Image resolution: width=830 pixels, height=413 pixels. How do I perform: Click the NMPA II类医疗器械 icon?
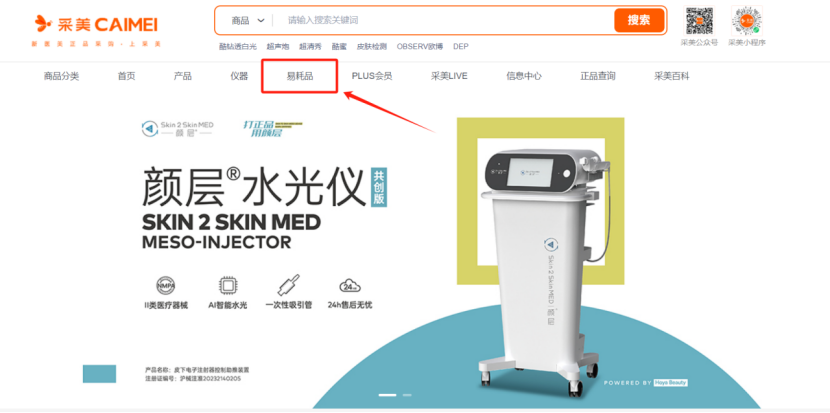165,286
